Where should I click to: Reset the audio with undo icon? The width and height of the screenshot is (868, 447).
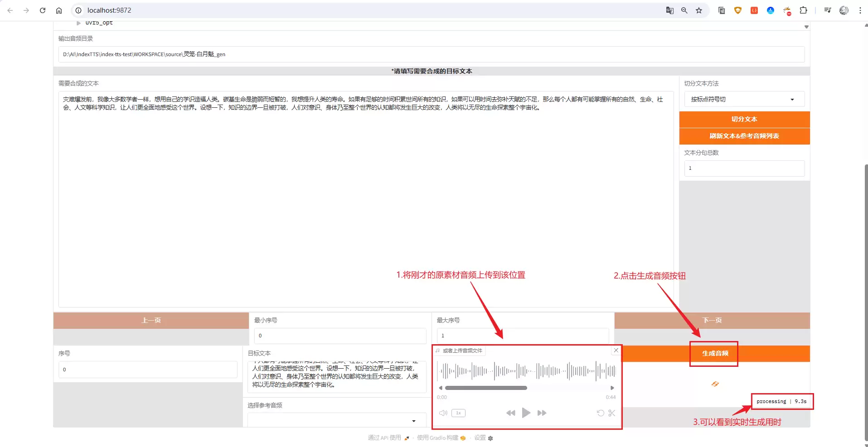click(x=600, y=413)
